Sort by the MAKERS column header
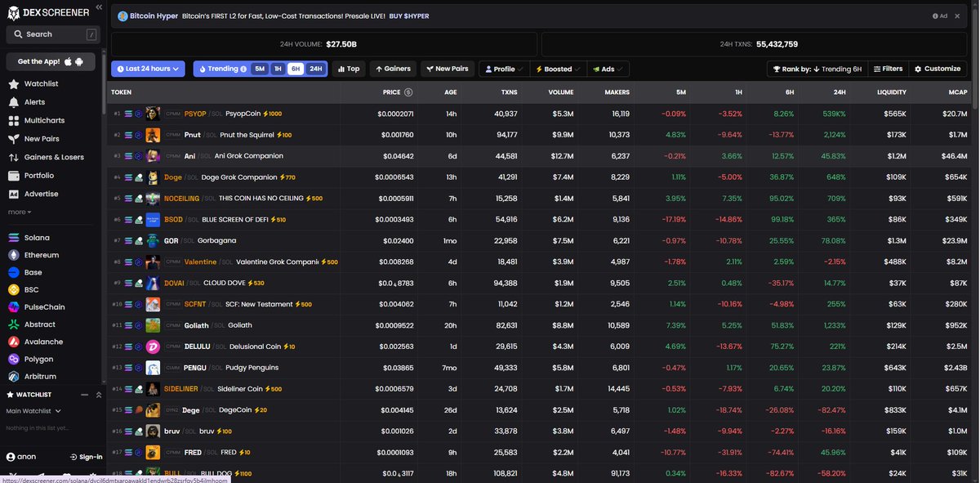 (x=617, y=92)
